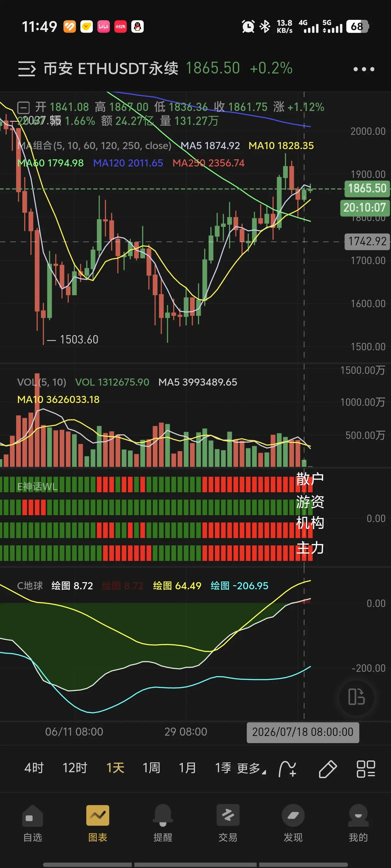Tap the crosshair date label 2026/07/18 08:00:00
391x868 pixels.
[303, 732]
